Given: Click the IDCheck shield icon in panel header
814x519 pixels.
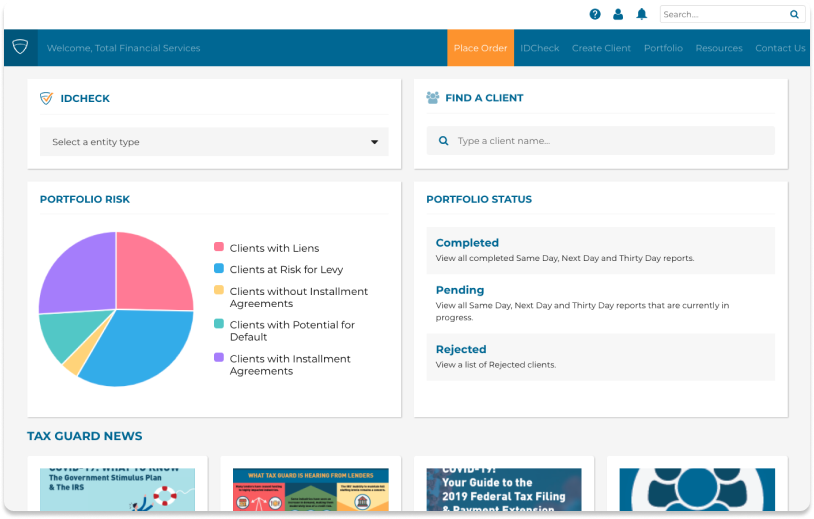Looking at the screenshot, I should 46,98.
